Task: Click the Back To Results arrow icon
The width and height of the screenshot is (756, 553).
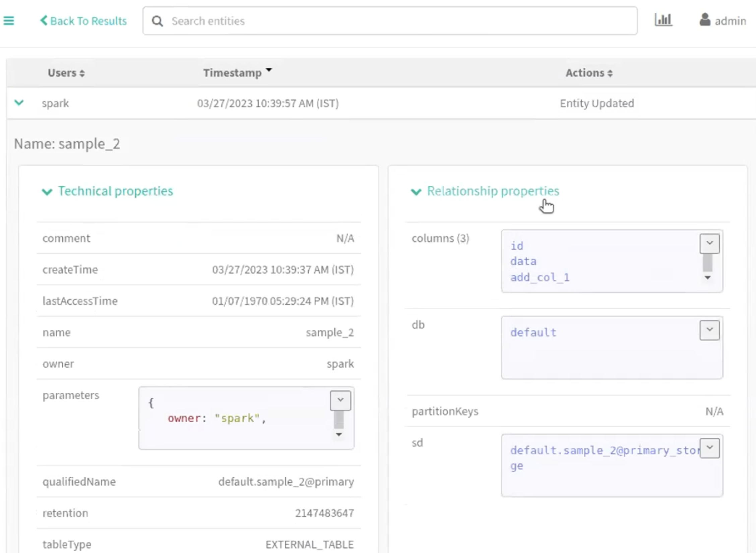Action: 44,20
